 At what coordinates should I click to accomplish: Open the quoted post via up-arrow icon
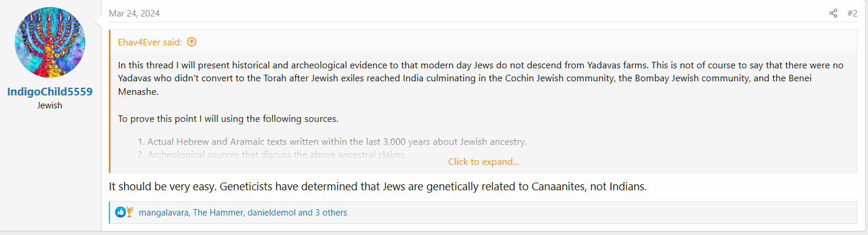pyautogui.click(x=191, y=42)
